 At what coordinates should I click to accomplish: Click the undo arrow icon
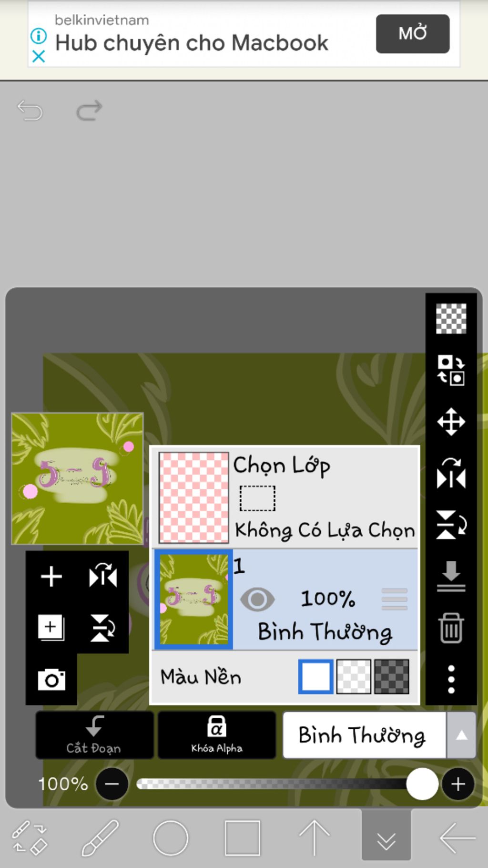[x=30, y=110]
